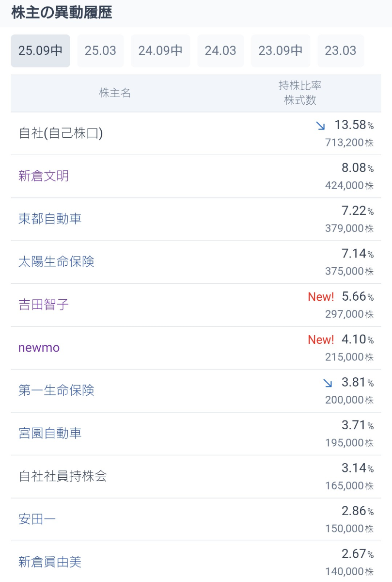Switch to the 25.03 tab

(x=100, y=51)
